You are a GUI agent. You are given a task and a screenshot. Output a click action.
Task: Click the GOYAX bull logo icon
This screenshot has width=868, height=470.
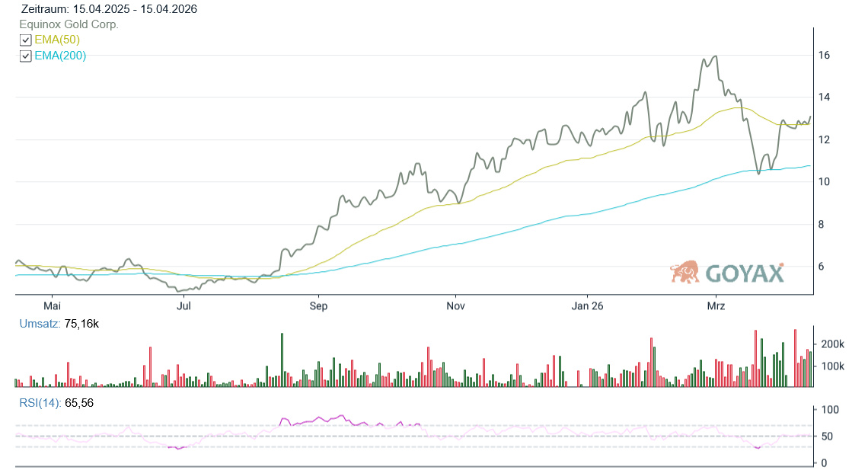(x=685, y=272)
